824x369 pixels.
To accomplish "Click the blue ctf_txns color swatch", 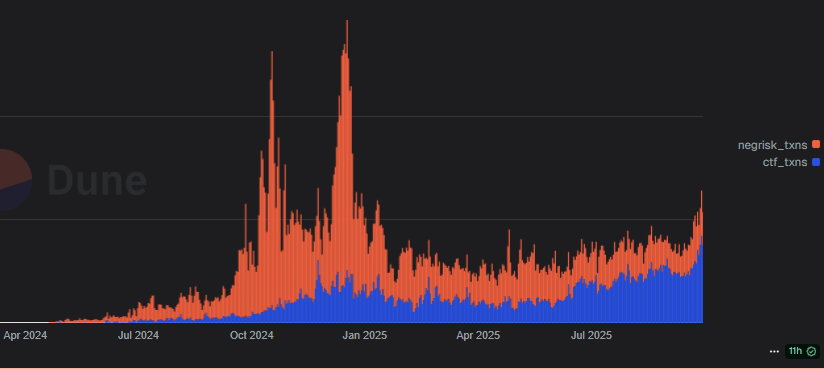I will pyautogui.click(x=816, y=162).
